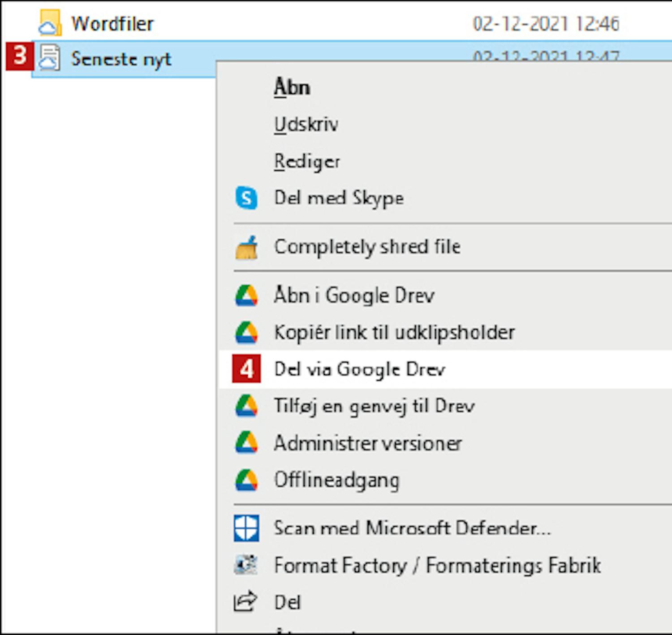This screenshot has height=635, width=672.
Task: Click the Drive icon beside Kopiér link til udklipsholder
Action: pos(246,332)
